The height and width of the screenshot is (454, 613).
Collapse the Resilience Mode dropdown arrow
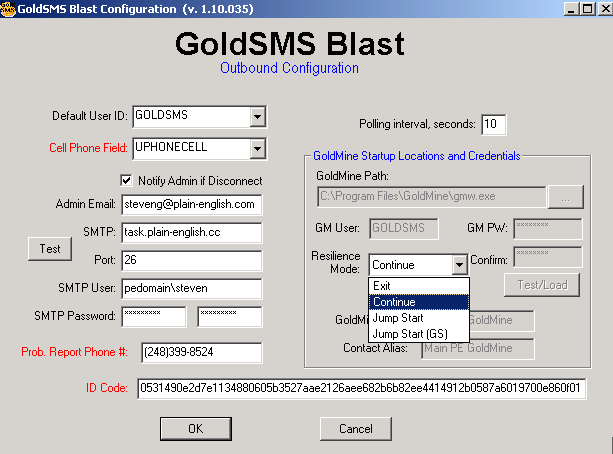coord(459,265)
